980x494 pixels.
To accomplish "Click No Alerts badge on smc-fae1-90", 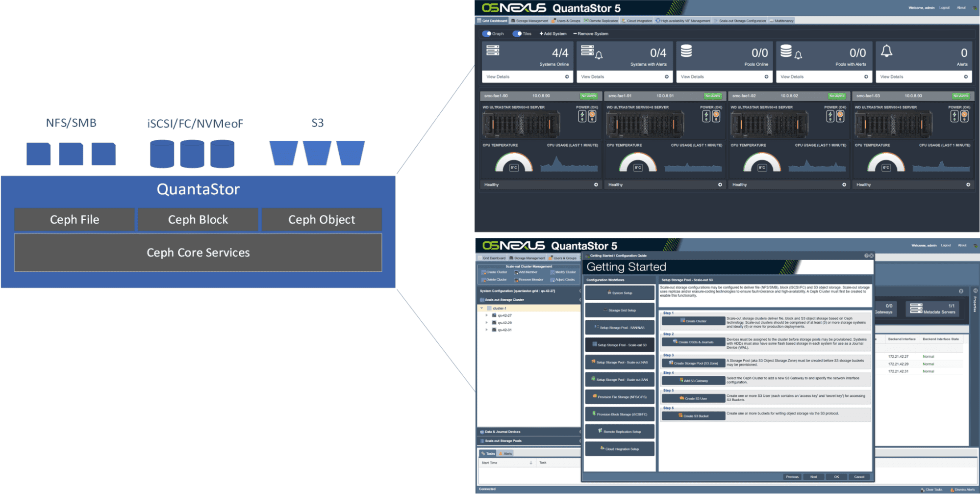I will coord(589,96).
